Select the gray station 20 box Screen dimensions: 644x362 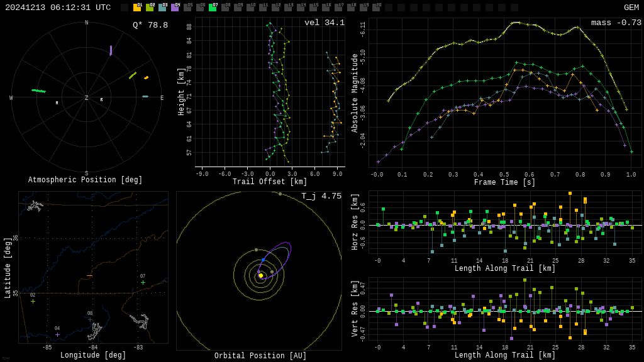pyautogui.click(x=376, y=8)
